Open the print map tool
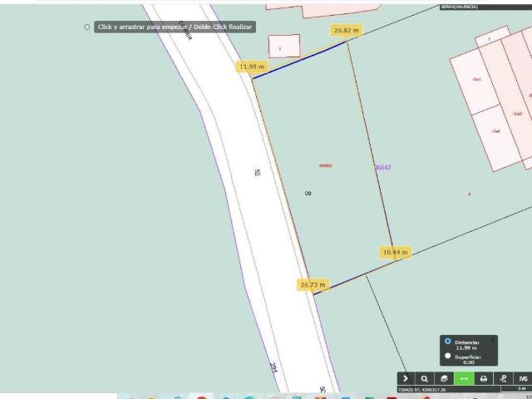532x399 pixels. [x=484, y=379]
